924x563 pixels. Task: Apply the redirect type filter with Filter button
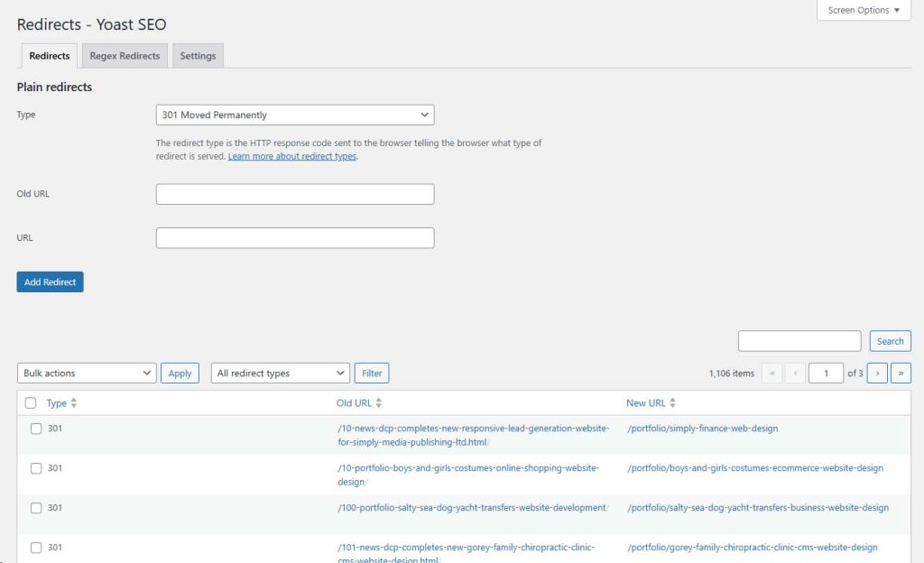click(371, 373)
